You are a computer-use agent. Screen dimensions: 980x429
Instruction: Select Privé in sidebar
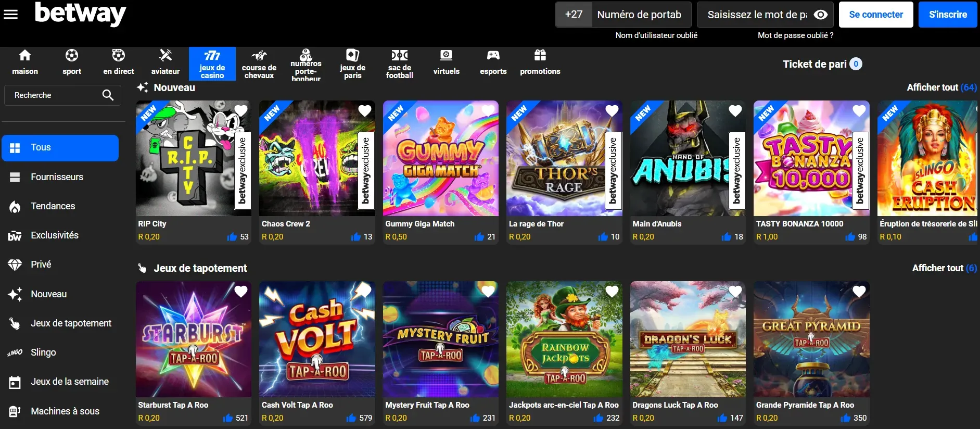[60, 264]
